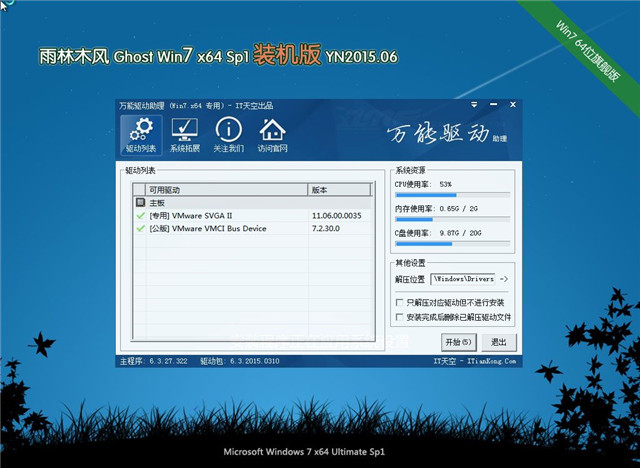This screenshot has width=640, height=468.
Task: Click the ITianKong.Com link in the status bar
Action: pos(489,360)
